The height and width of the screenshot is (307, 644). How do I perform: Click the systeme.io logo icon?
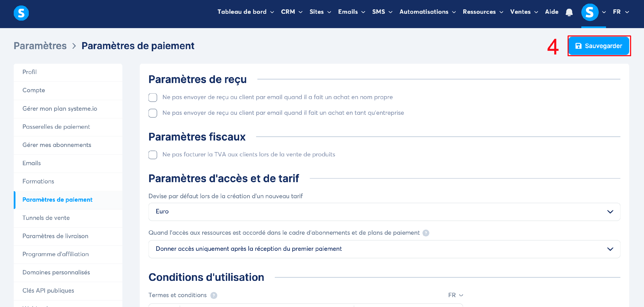point(21,13)
